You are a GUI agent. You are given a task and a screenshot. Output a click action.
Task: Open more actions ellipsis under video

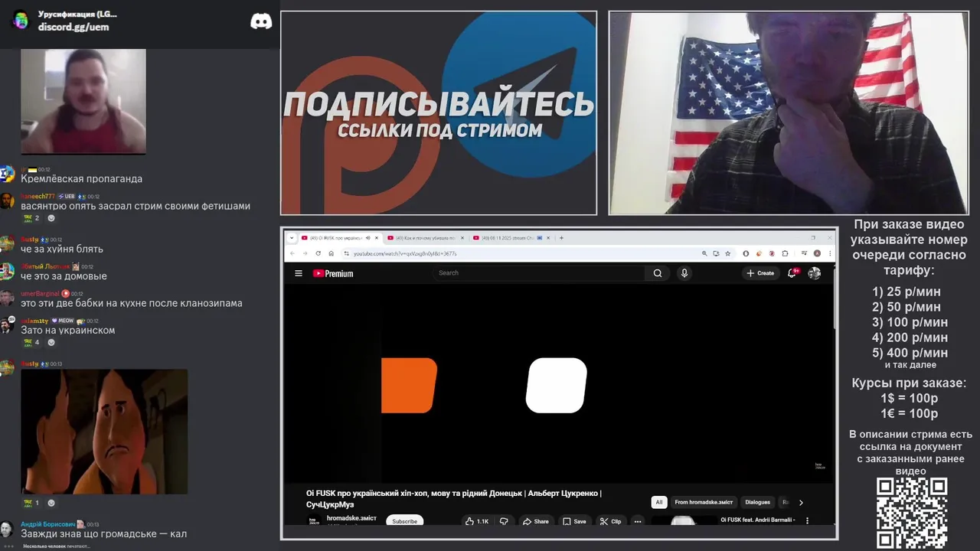[x=637, y=521]
